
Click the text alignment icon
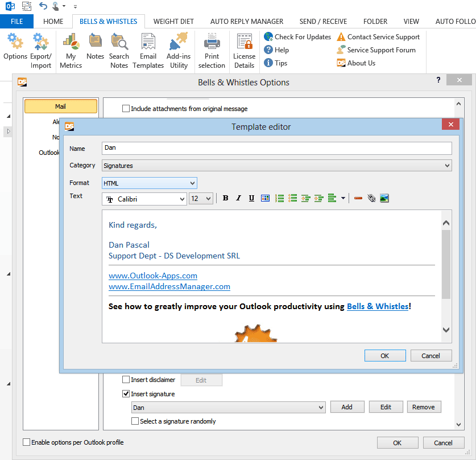[x=332, y=198]
